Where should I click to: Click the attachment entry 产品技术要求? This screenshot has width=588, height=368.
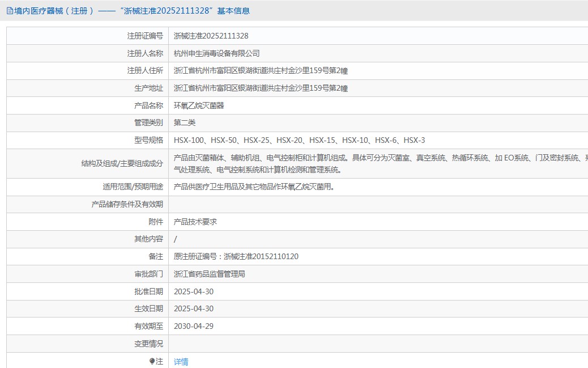coord(195,222)
